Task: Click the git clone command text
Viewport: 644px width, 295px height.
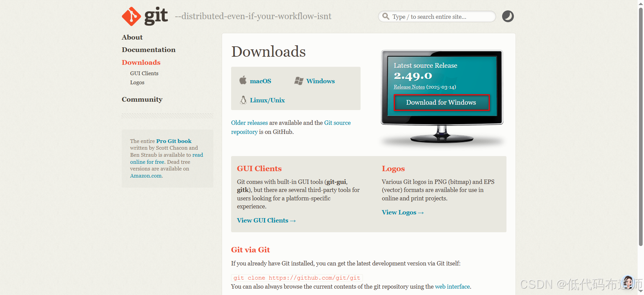Action: 297,278
